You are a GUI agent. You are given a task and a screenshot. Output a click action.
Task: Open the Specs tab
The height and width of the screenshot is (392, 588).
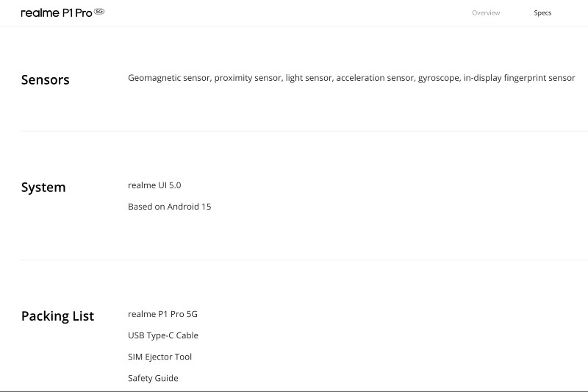pyautogui.click(x=542, y=13)
